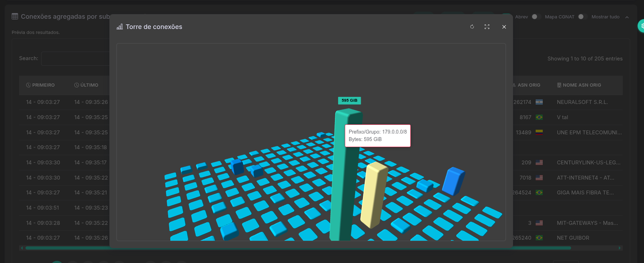Toggle the switch left of Mostrar tudo
The image size is (644, 263).
(x=582, y=17)
